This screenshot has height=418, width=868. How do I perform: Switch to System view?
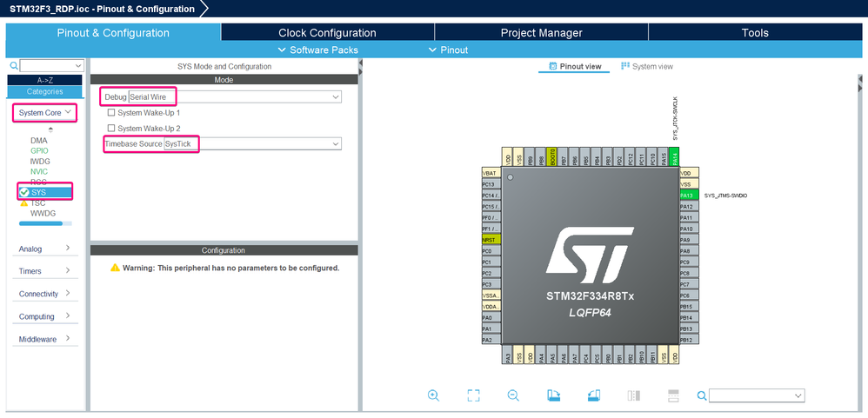click(x=647, y=66)
